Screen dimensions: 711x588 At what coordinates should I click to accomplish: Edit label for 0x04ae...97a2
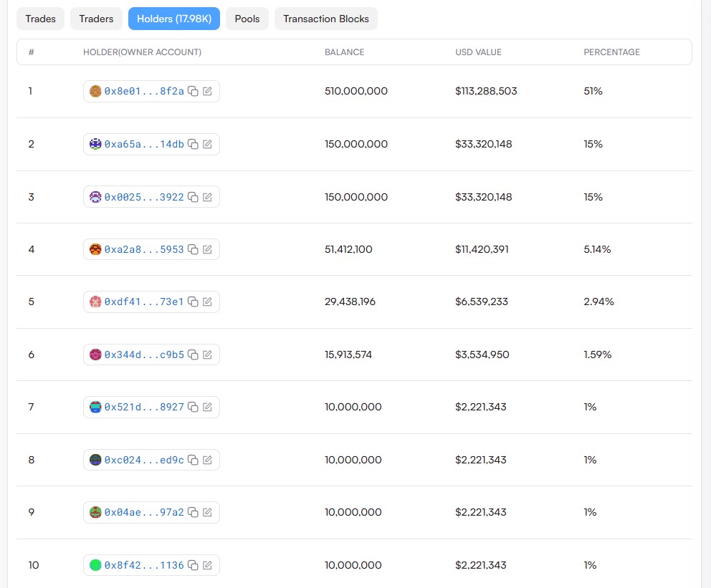point(207,512)
